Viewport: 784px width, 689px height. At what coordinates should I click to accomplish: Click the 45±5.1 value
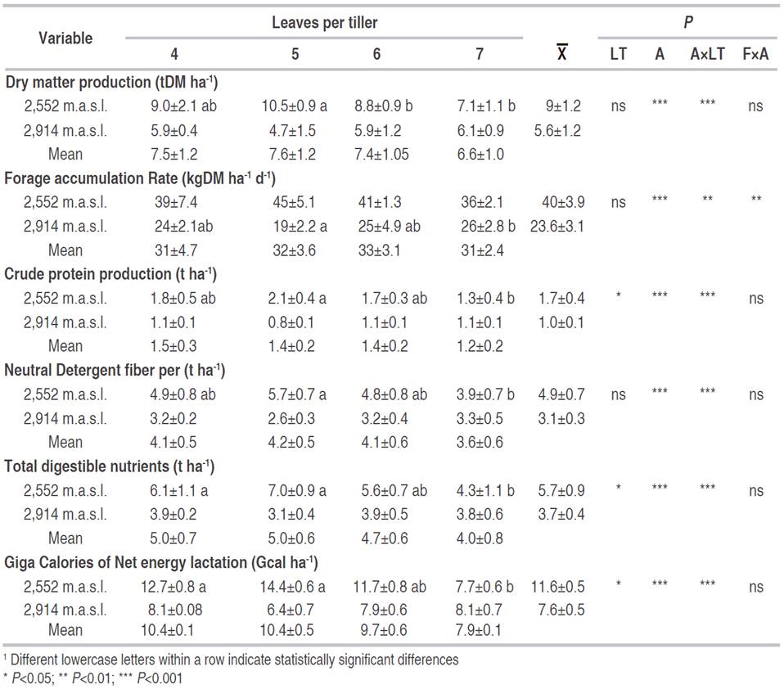(295, 202)
